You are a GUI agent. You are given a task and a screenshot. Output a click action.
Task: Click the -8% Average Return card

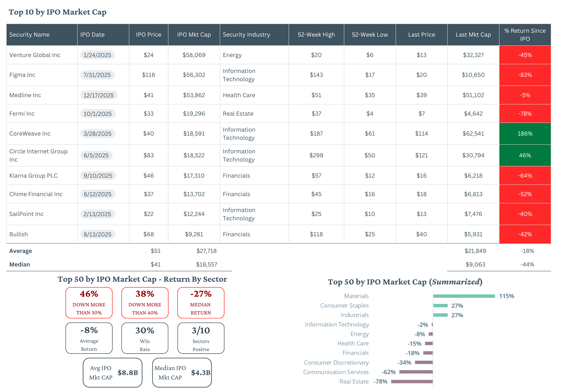(x=89, y=338)
